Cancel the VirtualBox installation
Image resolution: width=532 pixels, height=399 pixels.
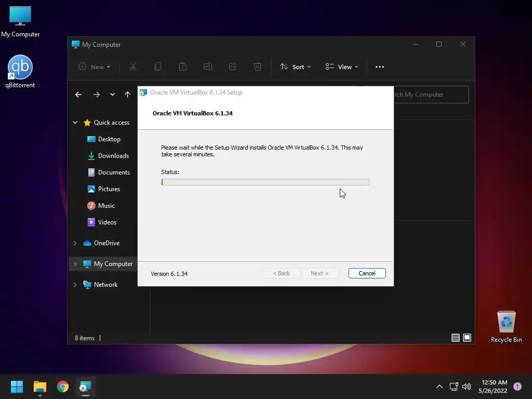367,273
